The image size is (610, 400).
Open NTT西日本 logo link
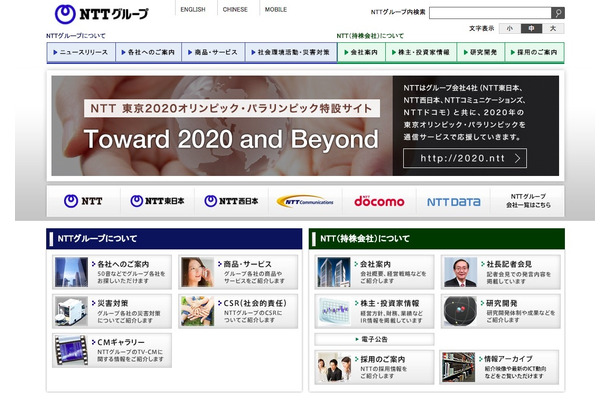231,201
